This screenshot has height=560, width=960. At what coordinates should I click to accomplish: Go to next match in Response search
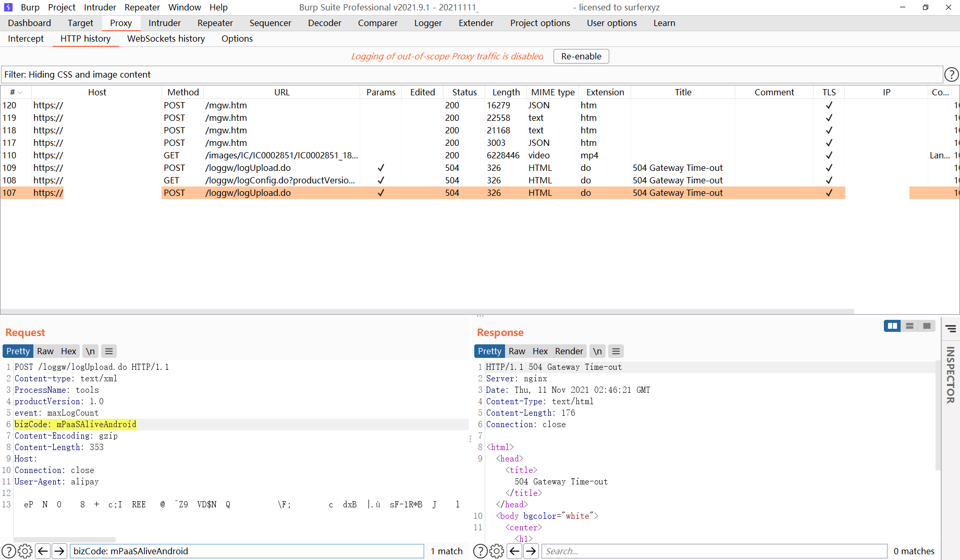point(531,551)
